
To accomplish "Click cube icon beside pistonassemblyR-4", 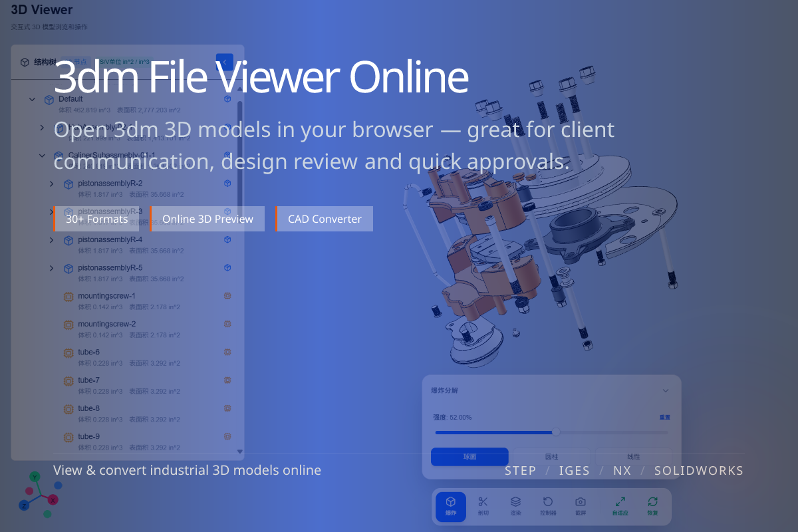I will coord(68,241).
